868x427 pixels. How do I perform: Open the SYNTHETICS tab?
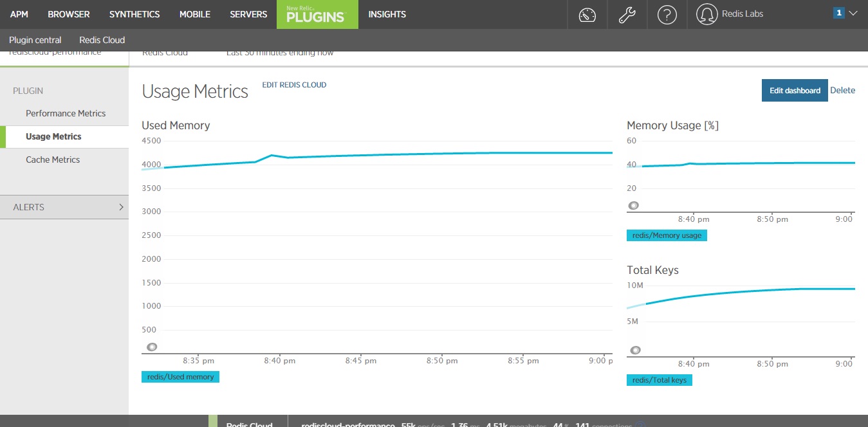134,14
